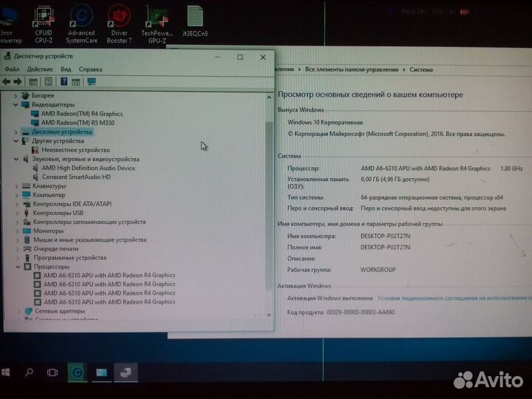Expand the Батареи node

pyautogui.click(x=16, y=95)
